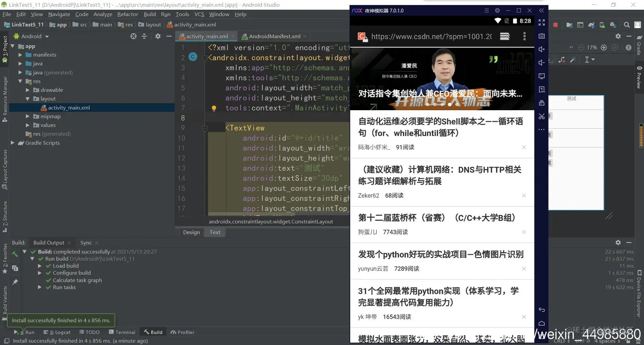This screenshot has width=644, height=345.
Task: Click Nox back arrow button
Action: (541, 310)
